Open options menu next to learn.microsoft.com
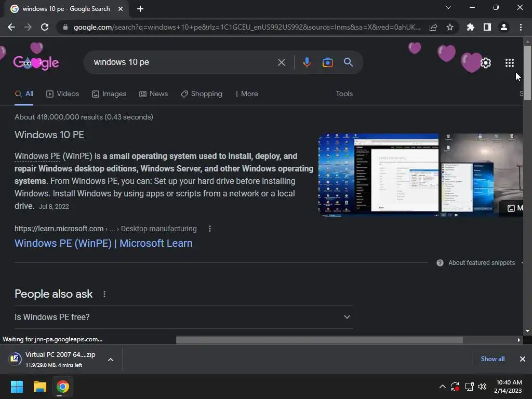 click(210, 229)
